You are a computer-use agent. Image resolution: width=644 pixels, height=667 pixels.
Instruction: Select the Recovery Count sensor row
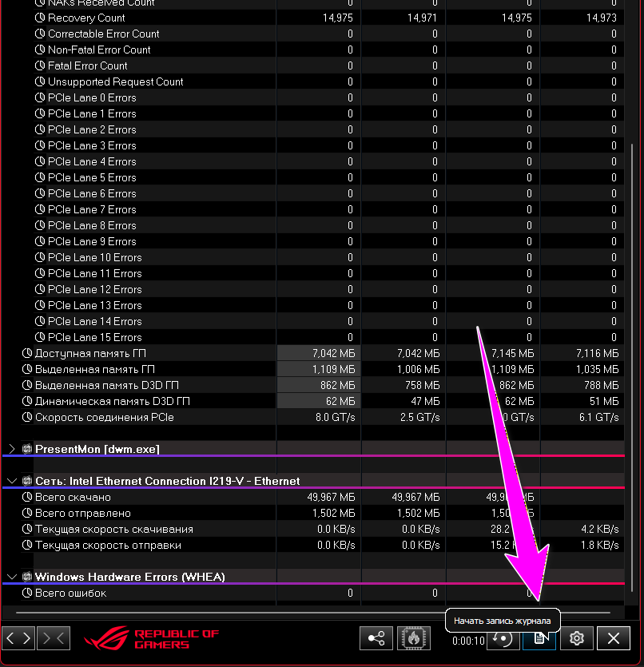tap(86, 18)
